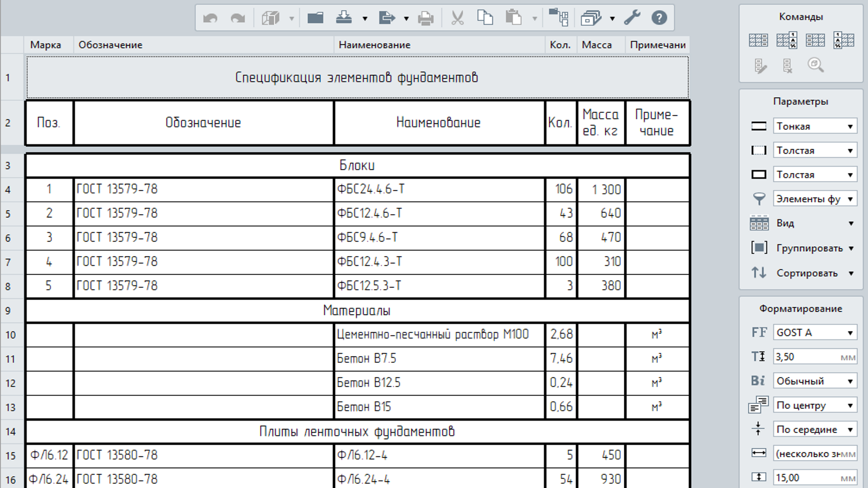This screenshot has width=868, height=488.
Task: Open the 'Обычный' font style dropdown
Action: tap(815, 381)
